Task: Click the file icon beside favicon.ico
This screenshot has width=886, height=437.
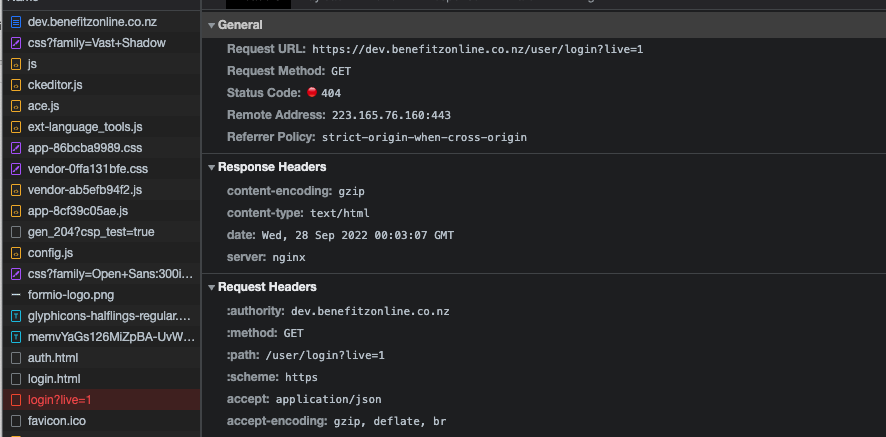Action: (16, 421)
